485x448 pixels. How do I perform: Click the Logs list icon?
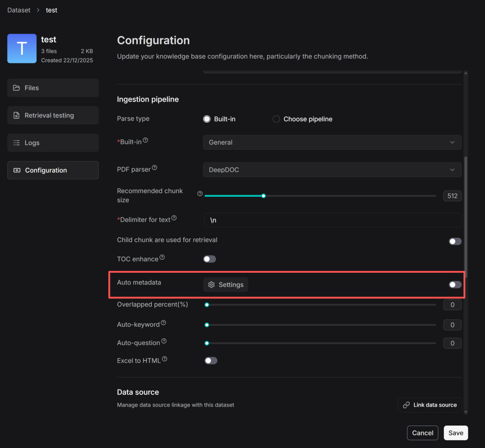click(17, 143)
